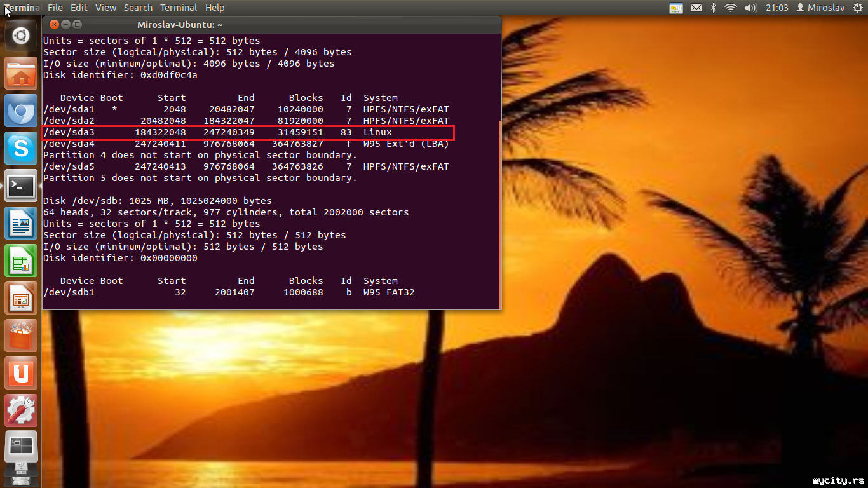Click /dev/sda1 in the partition table
This screenshot has width=868, height=488.
[69, 109]
